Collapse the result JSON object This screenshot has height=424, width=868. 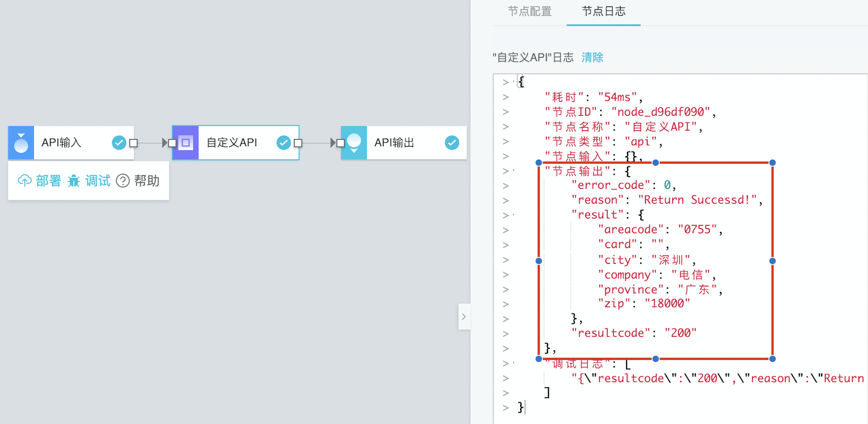point(514,215)
